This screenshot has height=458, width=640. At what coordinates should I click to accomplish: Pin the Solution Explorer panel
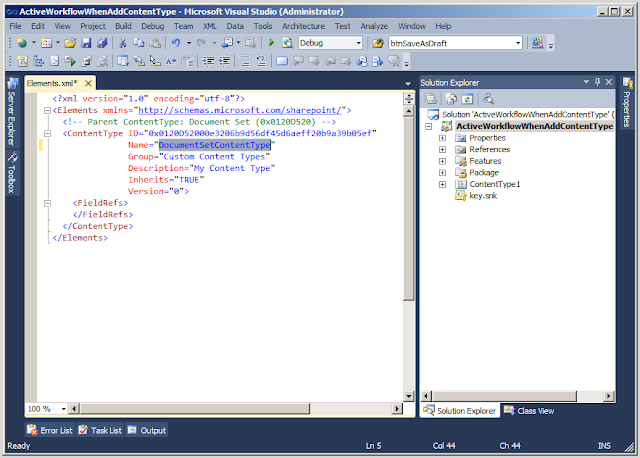pos(598,82)
